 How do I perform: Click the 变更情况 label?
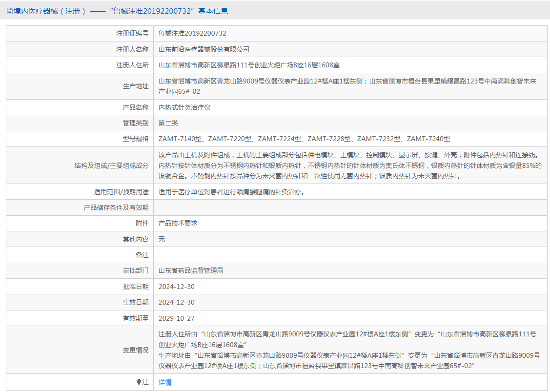(135, 350)
